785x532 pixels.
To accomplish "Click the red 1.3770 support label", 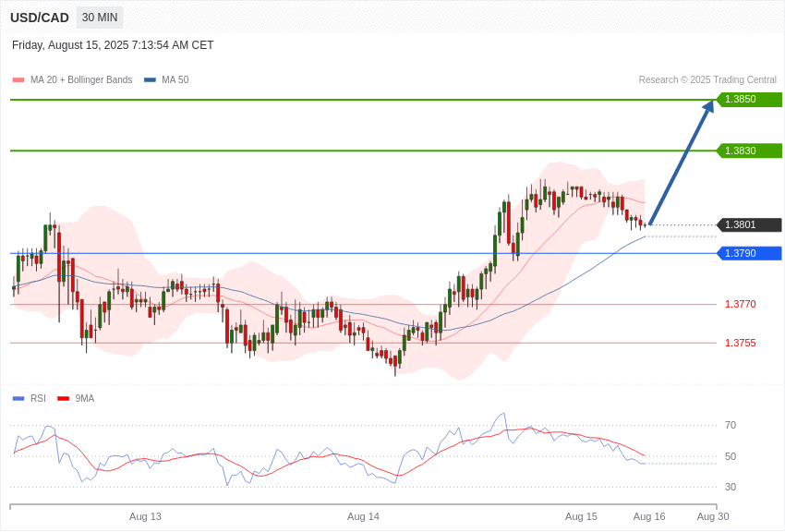I will click(740, 304).
